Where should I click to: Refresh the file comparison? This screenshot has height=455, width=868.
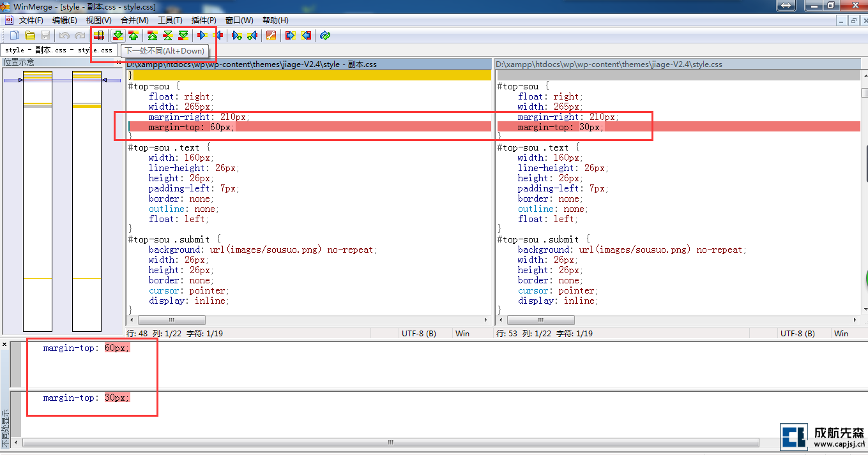point(325,36)
